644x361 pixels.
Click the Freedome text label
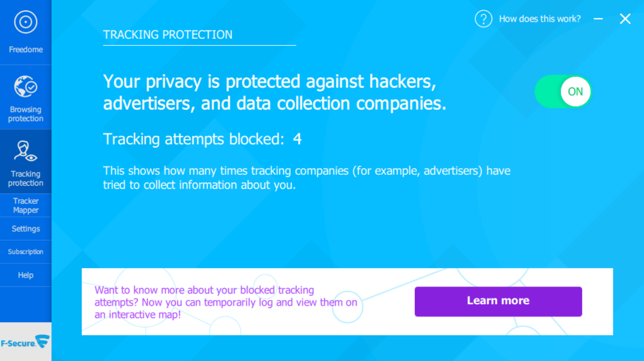click(x=26, y=50)
